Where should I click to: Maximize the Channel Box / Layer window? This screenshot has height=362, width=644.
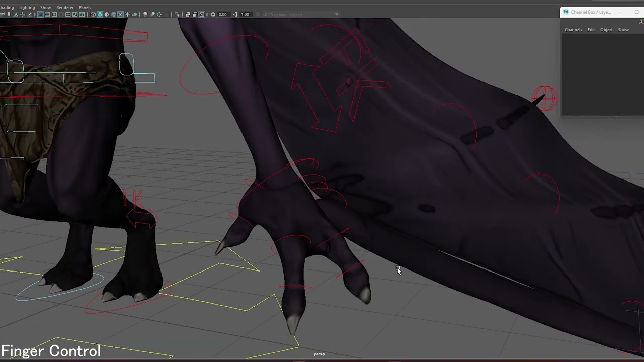pyautogui.click(x=636, y=12)
